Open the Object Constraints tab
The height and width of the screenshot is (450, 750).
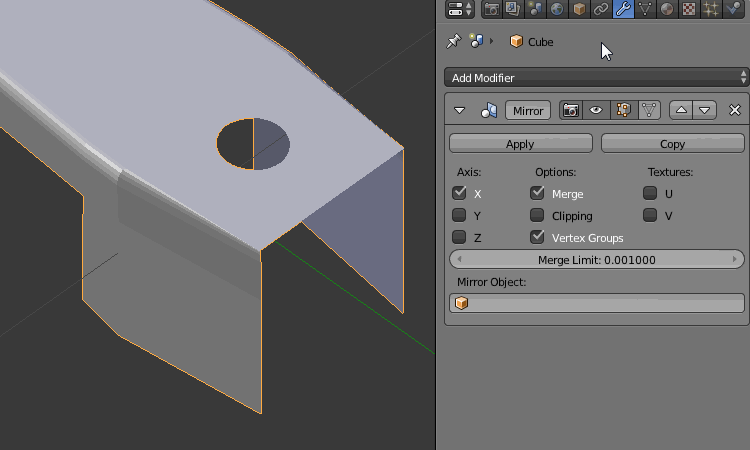coord(601,9)
